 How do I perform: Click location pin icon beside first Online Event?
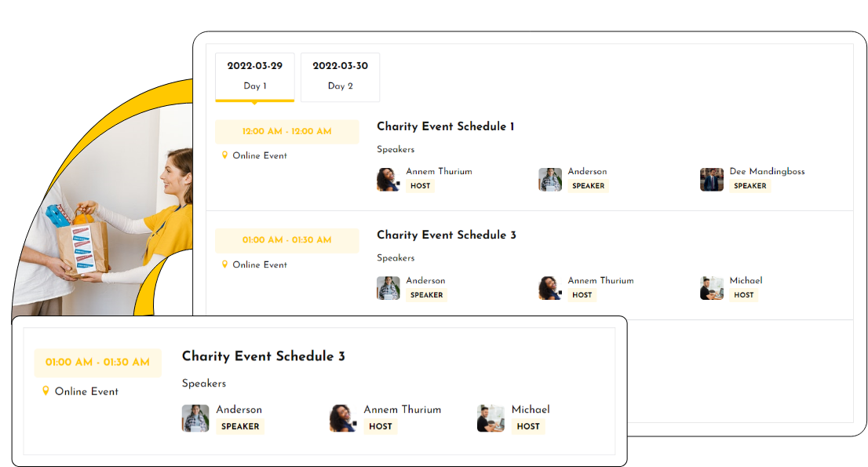click(x=225, y=155)
